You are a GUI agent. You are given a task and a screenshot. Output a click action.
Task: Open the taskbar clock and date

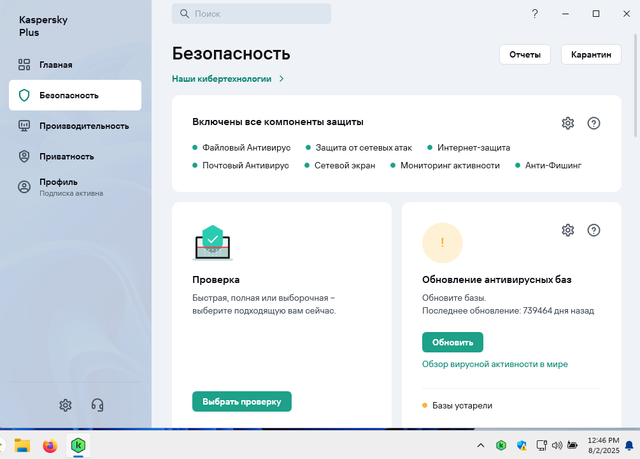603,445
